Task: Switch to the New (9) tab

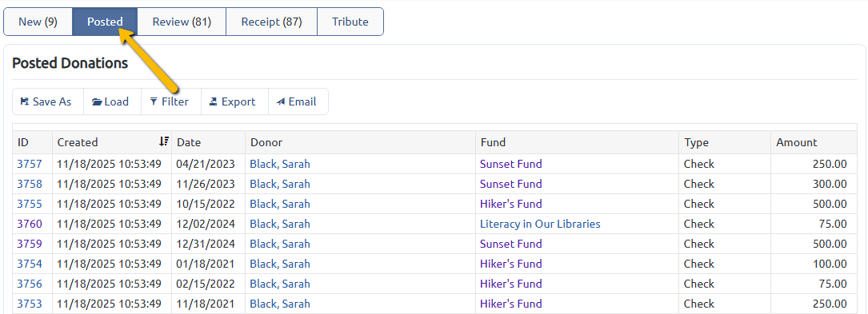Action: (x=38, y=22)
